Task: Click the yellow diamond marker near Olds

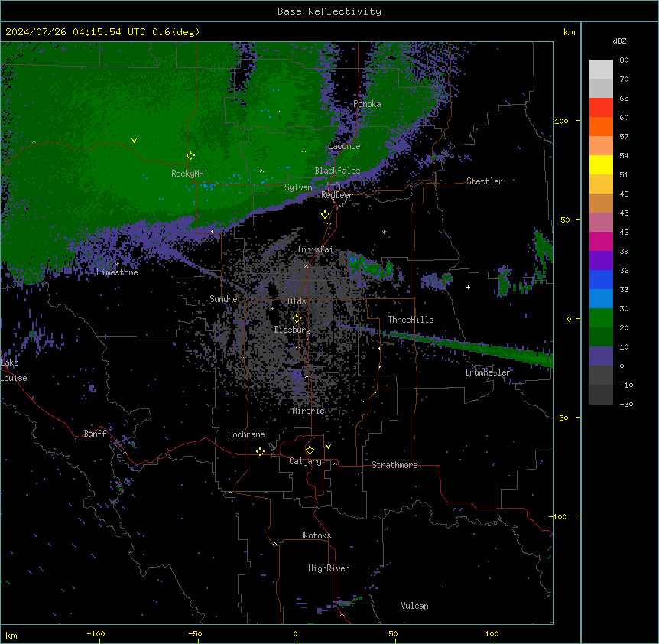Action: [297, 319]
